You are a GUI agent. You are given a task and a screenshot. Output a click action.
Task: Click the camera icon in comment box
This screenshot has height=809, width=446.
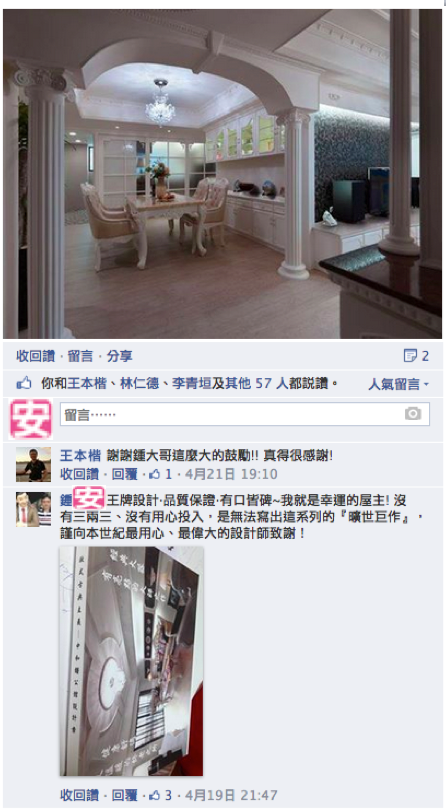(412, 413)
